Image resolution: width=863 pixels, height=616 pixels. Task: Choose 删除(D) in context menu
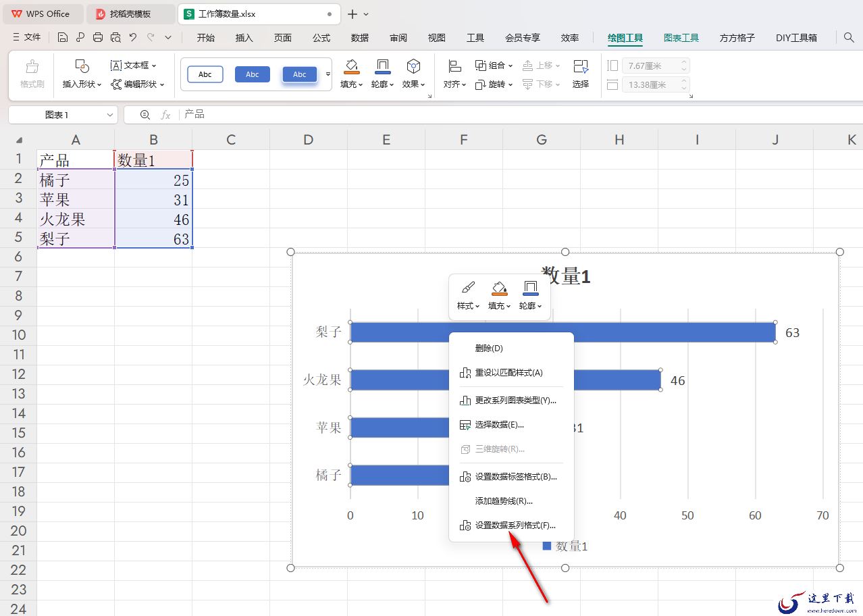point(511,349)
